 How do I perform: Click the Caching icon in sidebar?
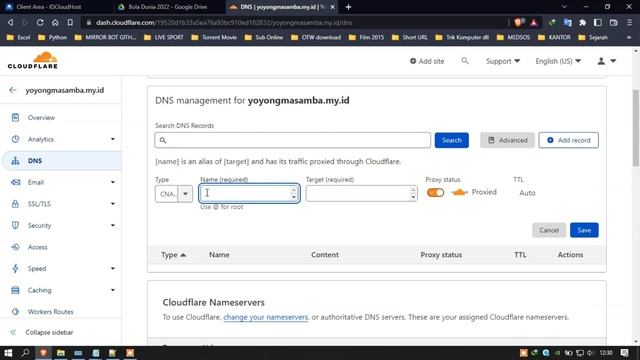point(15,290)
